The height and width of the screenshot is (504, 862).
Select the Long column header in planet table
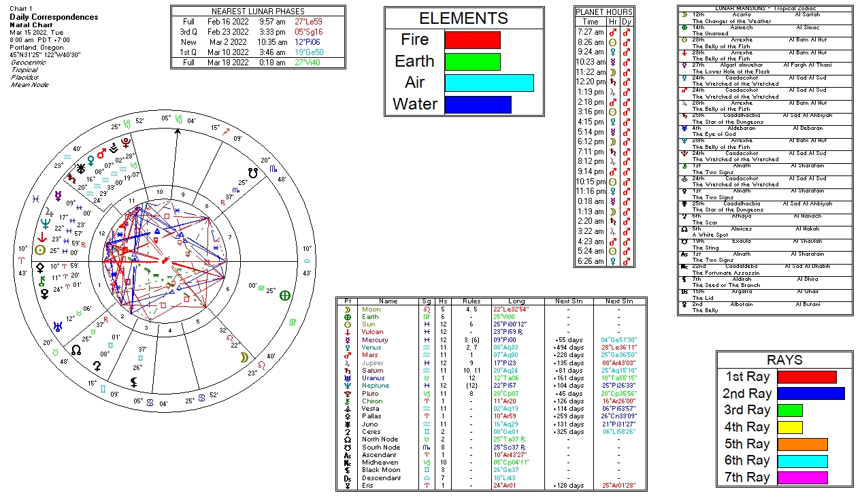tap(517, 301)
